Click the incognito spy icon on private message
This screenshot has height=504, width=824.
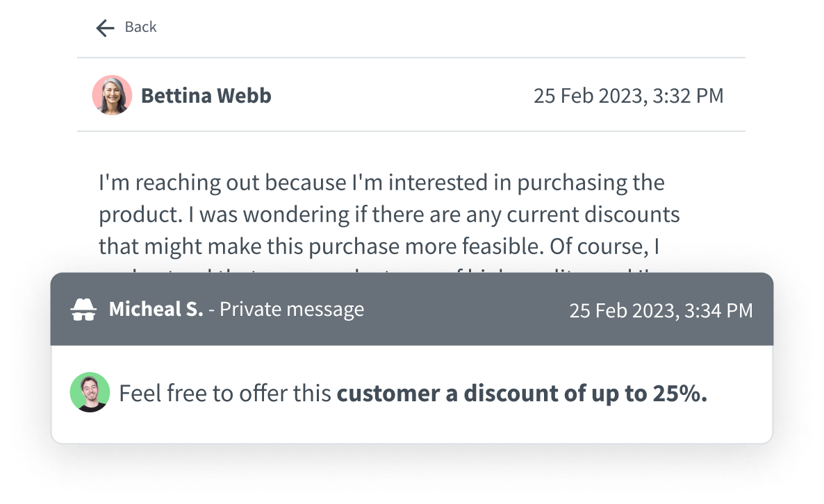83,309
